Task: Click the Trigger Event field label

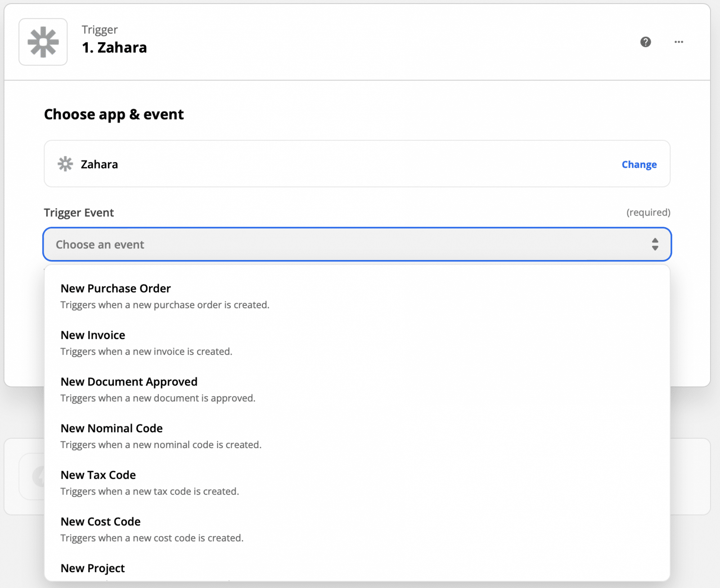Action: click(x=79, y=212)
